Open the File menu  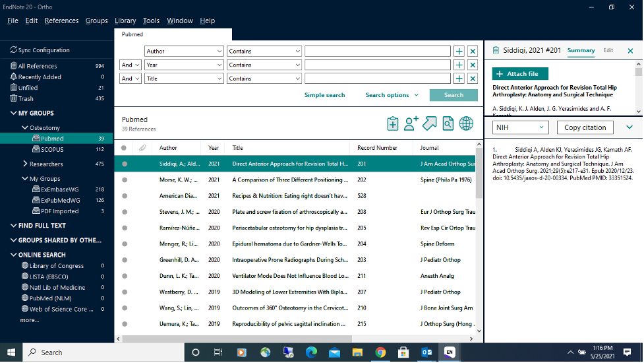point(13,20)
